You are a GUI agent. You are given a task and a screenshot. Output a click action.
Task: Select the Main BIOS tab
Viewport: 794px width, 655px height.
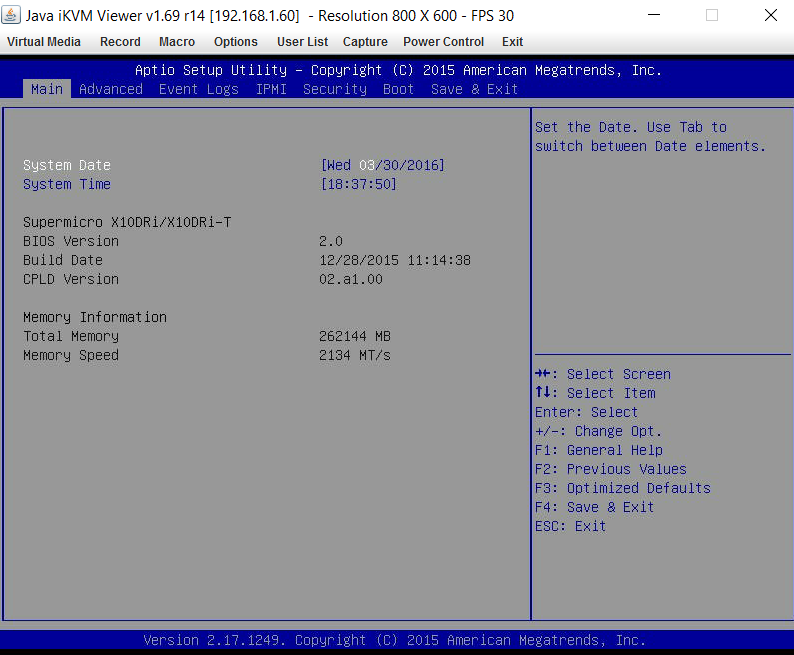[x=47, y=89]
